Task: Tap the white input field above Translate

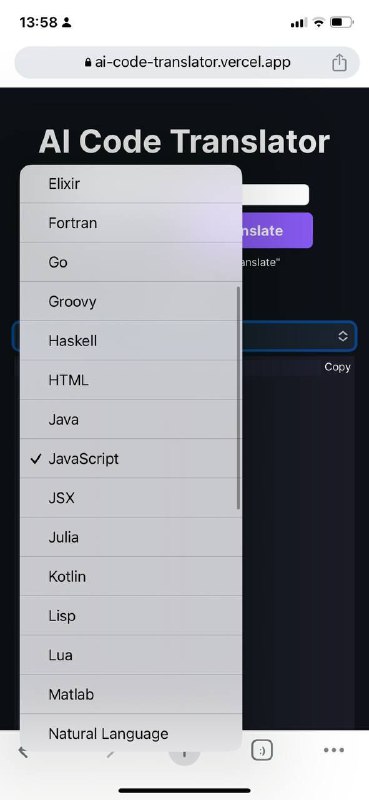Action: 275,195
